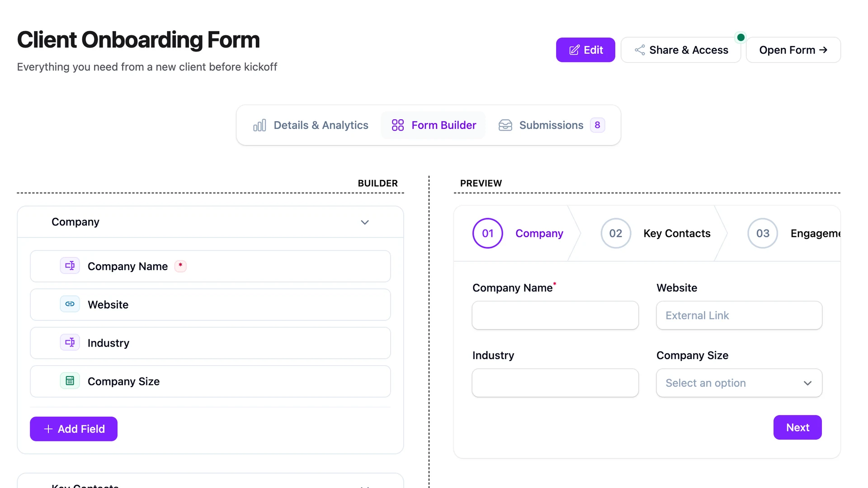Switch to Details & Analytics tab
The width and height of the screenshot is (868, 488).
click(x=311, y=125)
